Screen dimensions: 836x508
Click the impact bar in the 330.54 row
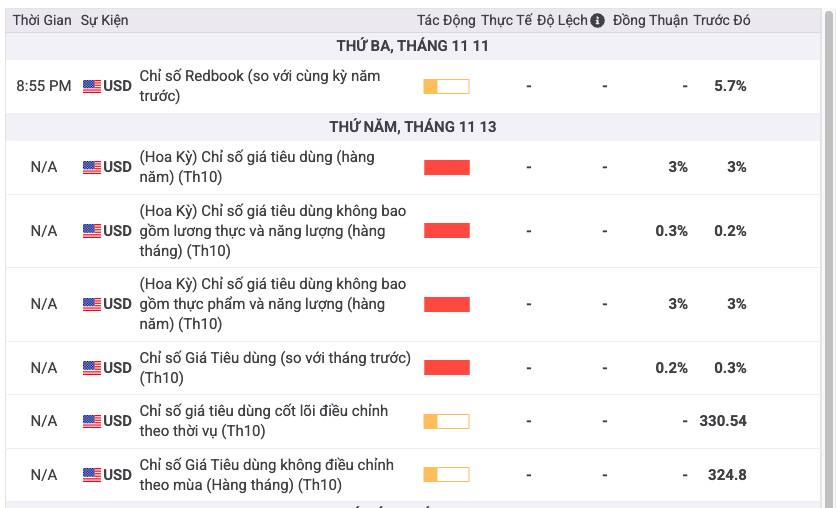[446, 421]
